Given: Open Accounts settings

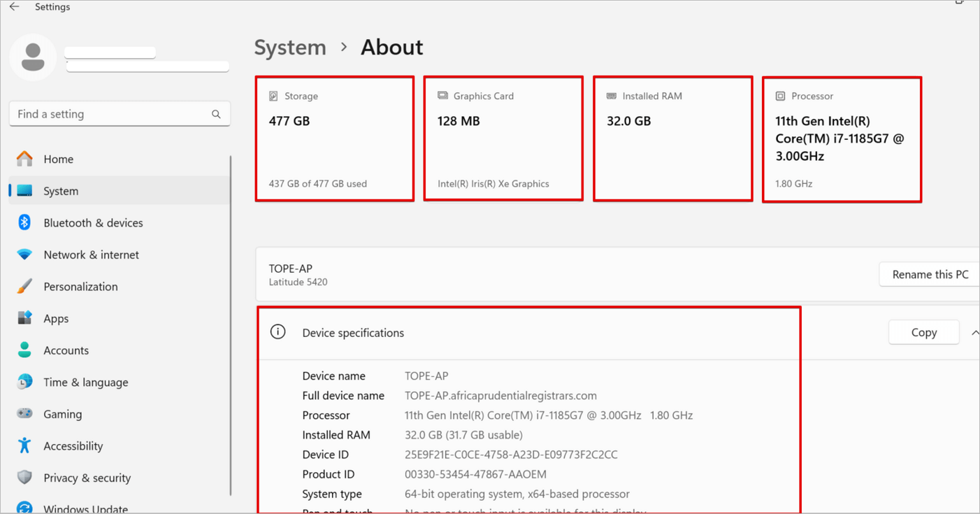Looking at the screenshot, I should click(66, 350).
